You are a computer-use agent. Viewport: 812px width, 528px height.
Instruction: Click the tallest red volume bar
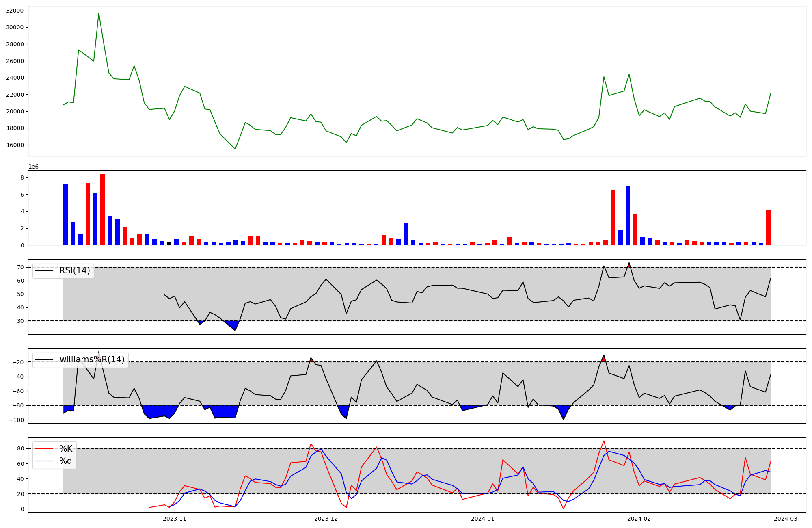103,209
